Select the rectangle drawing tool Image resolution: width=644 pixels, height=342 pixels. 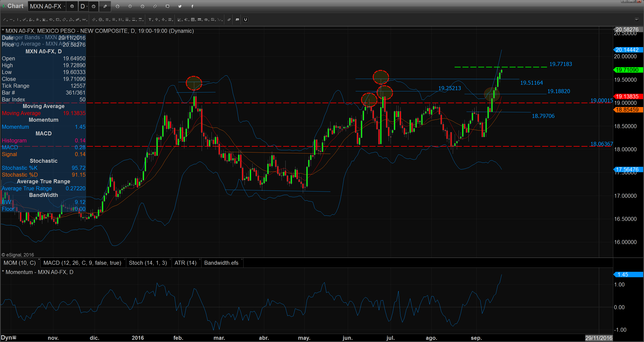tap(58, 20)
